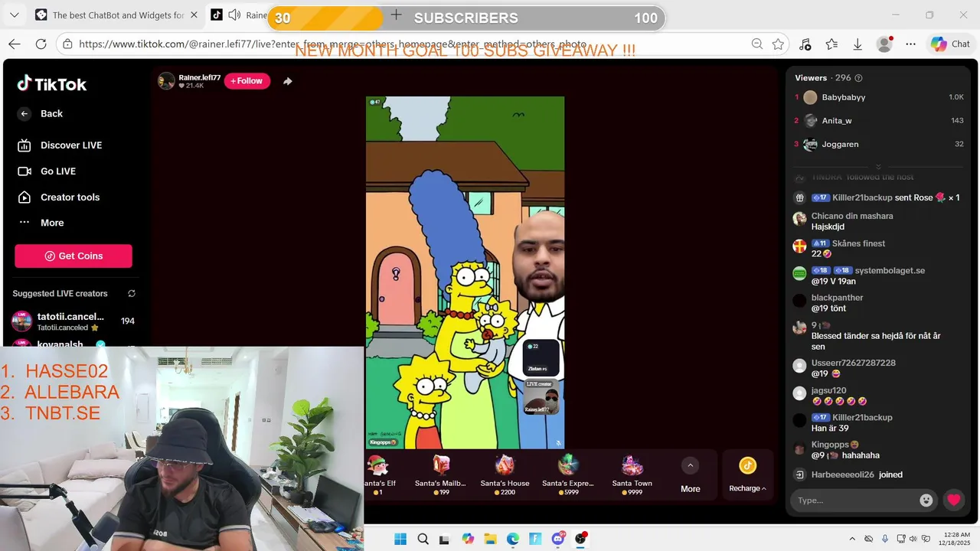
Task: Share the live stream via arrow icon
Action: coord(288,81)
